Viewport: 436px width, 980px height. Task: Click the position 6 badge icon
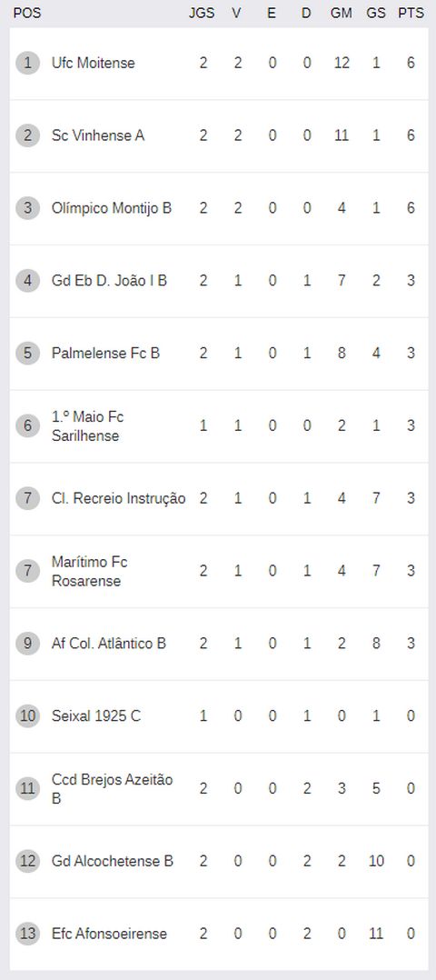[x=27, y=425]
